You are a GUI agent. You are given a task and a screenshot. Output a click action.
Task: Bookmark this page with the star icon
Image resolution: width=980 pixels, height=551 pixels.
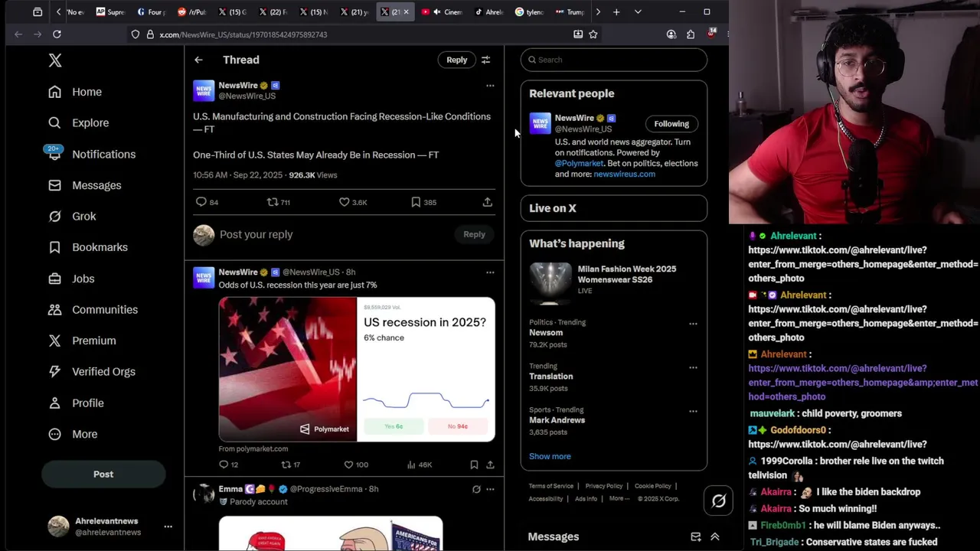pyautogui.click(x=593, y=34)
